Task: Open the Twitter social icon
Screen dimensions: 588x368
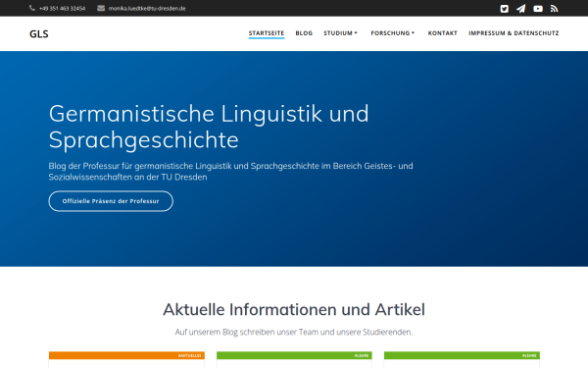Action: (x=504, y=9)
